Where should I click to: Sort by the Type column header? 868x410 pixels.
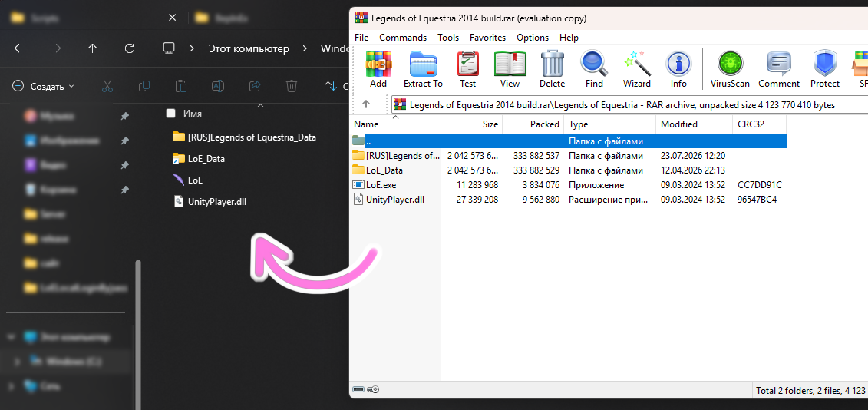[x=609, y=124]
